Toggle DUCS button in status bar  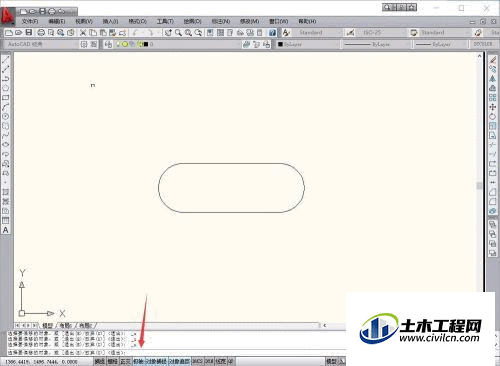tap(198, 361)
